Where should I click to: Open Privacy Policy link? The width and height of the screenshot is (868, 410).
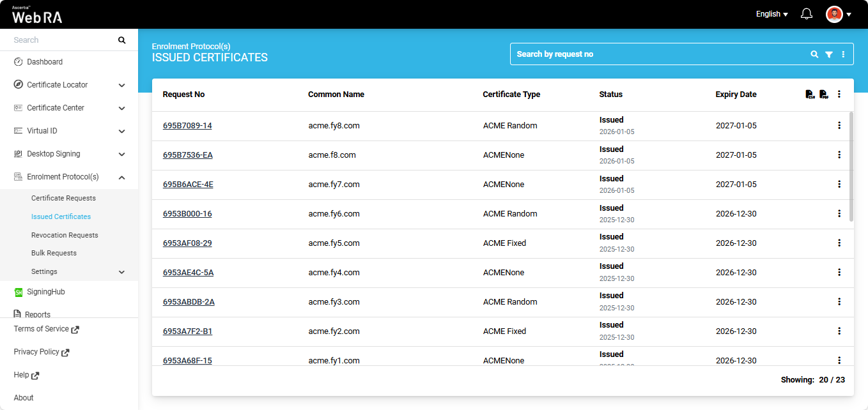click(x=41, y=352)
